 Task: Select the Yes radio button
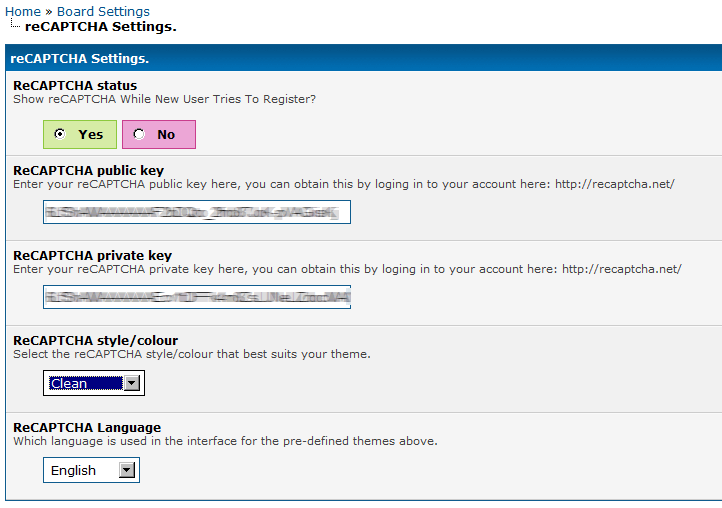pyautogui.click(x=61, y=134)
